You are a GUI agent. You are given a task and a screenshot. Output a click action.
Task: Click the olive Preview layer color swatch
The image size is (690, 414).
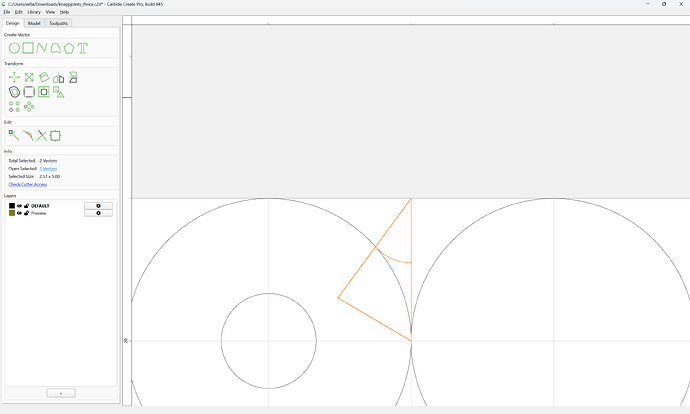pos(12,213)
